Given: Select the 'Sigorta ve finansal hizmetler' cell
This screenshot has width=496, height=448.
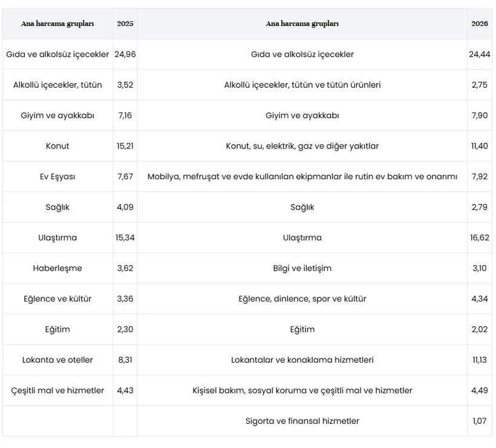Looking at the screenshot, I should [x=302, y=421].
